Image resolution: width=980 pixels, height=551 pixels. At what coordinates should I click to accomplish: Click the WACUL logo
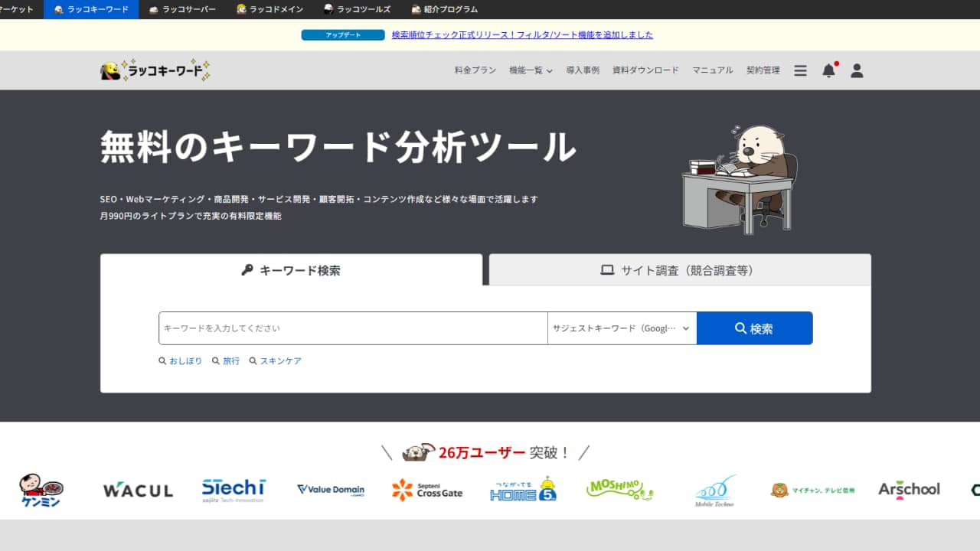(138, 490)
